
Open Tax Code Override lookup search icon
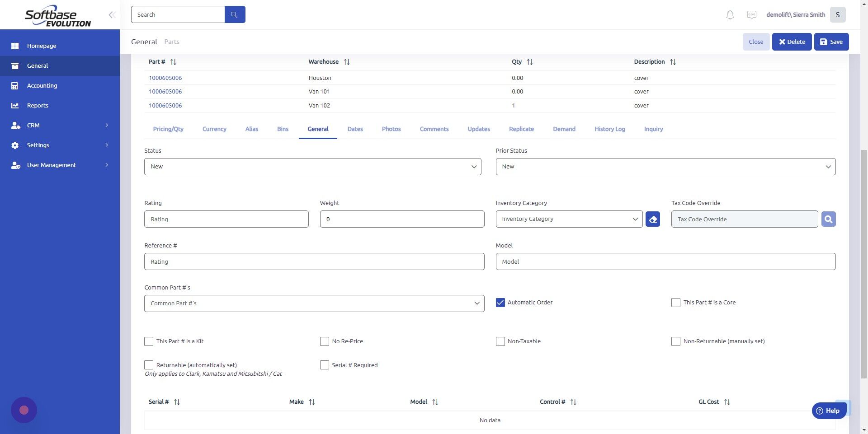pyautogui.click(x=828, y=219)
